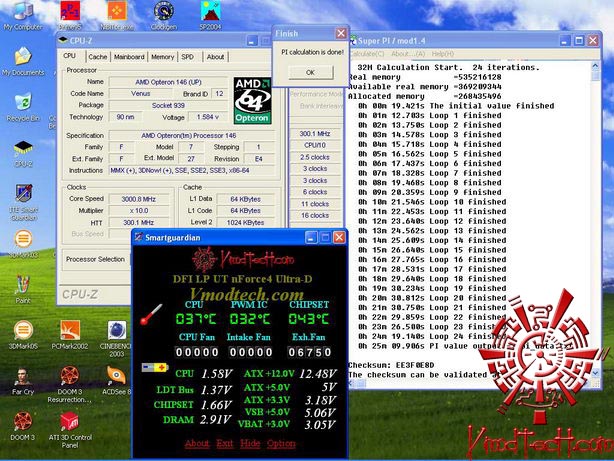Click the '16 clocks' value behind CPU-Z
This screenshot has height=461, width=614.
click(315, 215)
